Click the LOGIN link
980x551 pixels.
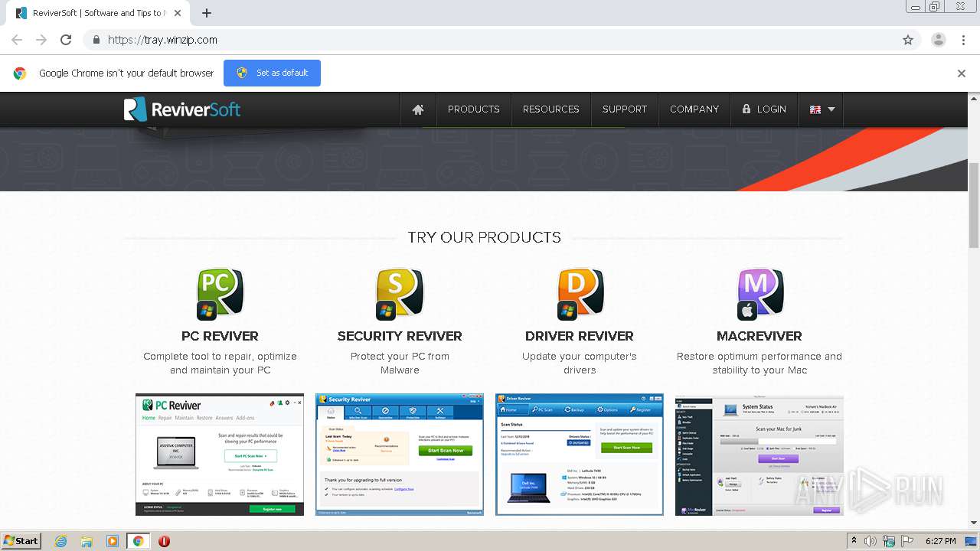[x=764, y=109]
